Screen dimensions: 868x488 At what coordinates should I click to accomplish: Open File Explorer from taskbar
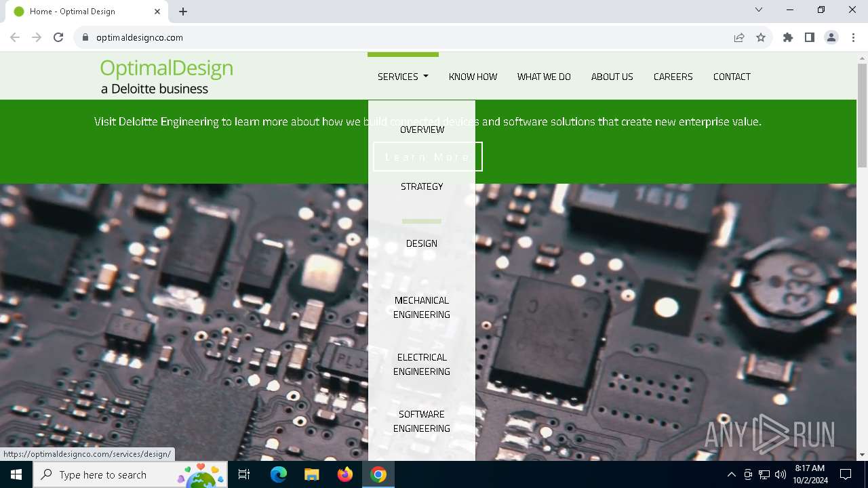[311, 474]
